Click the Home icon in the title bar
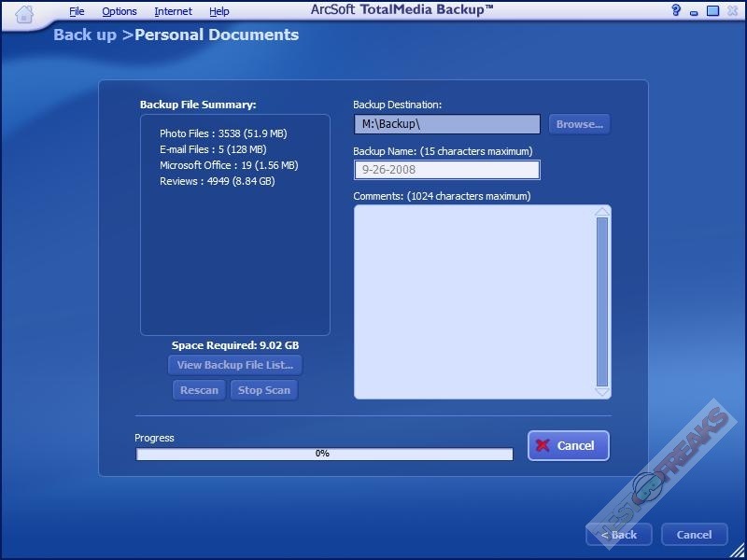Viewport: 747px width, 560px height. pos(24,13)
